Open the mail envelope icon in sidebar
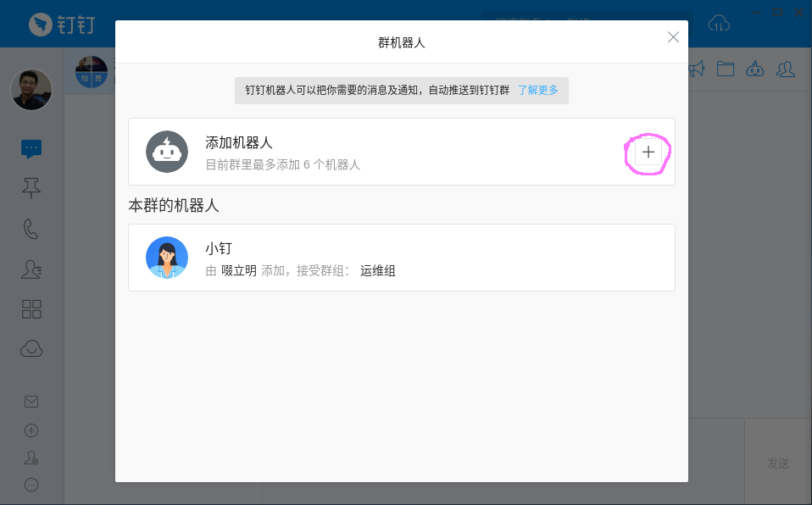This screenshot has width=812, height=505. (31, 402)
